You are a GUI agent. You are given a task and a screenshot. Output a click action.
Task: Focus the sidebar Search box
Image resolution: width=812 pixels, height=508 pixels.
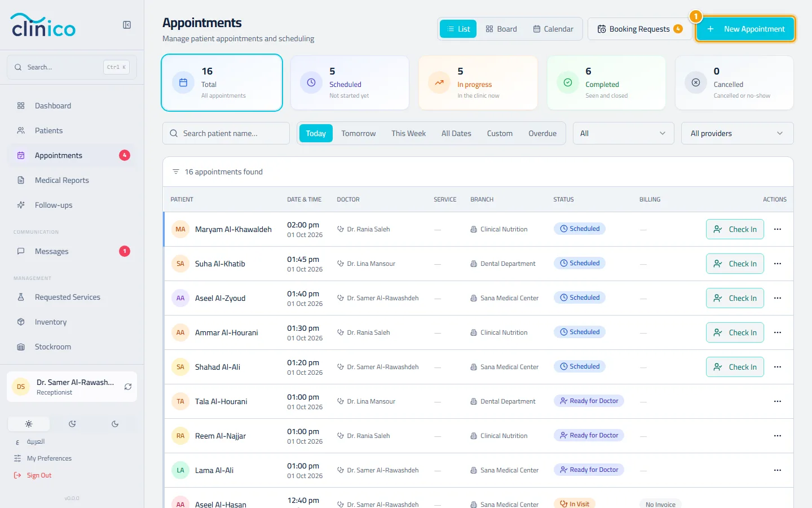[x=72, y=67]
